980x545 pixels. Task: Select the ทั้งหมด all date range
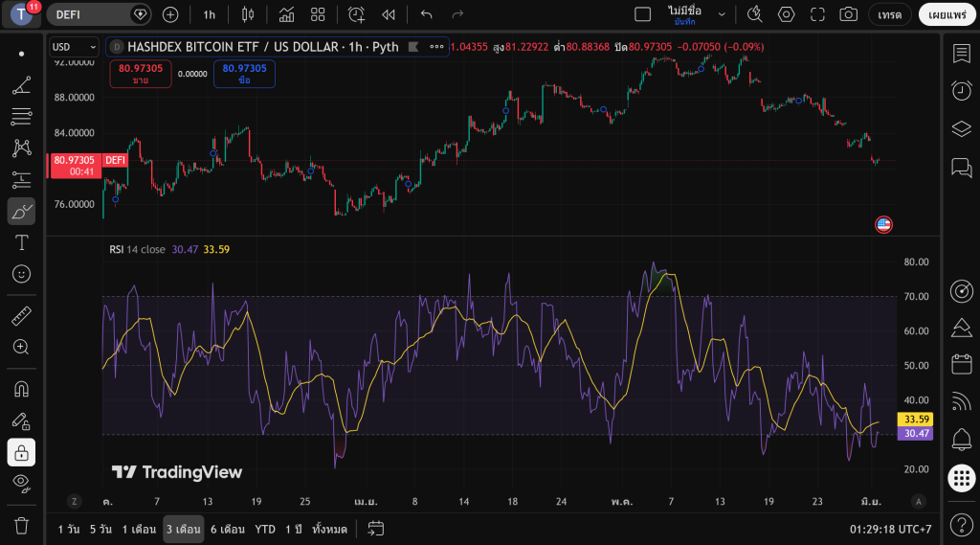click(x=329, y=530)
